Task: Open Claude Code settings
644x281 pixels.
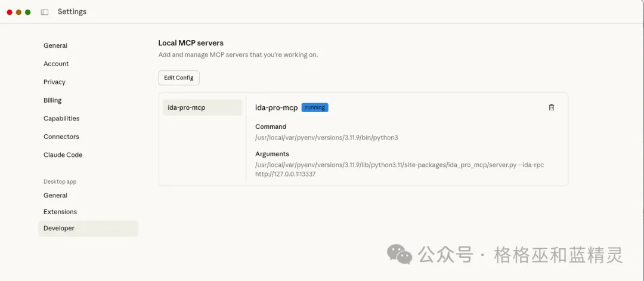Action: (x=63, y=155)
